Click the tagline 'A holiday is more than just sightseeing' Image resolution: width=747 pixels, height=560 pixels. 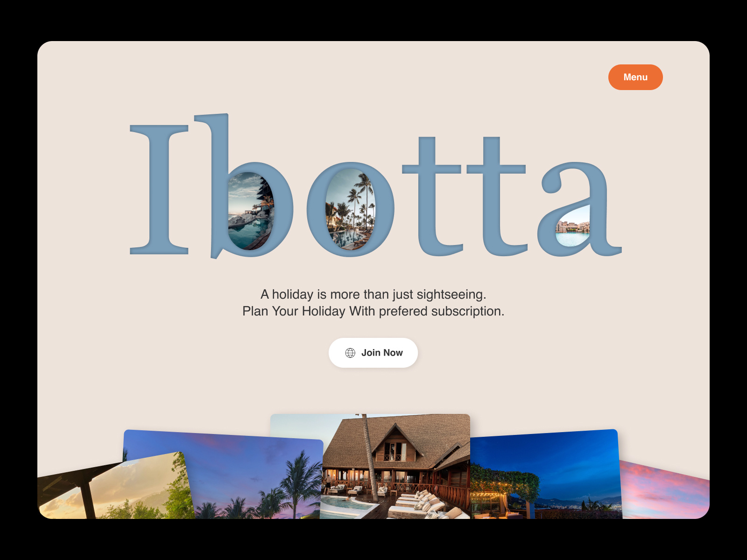373,294
